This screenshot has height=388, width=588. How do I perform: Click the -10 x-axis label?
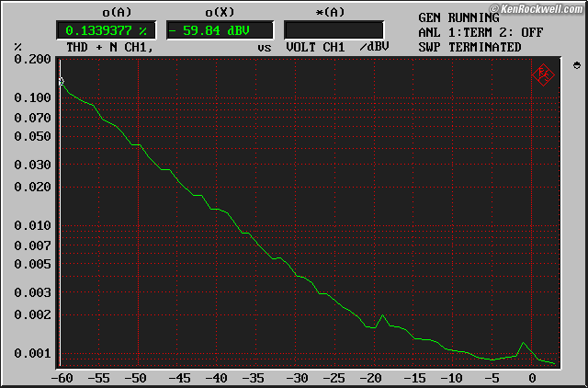tap(451, 378)
